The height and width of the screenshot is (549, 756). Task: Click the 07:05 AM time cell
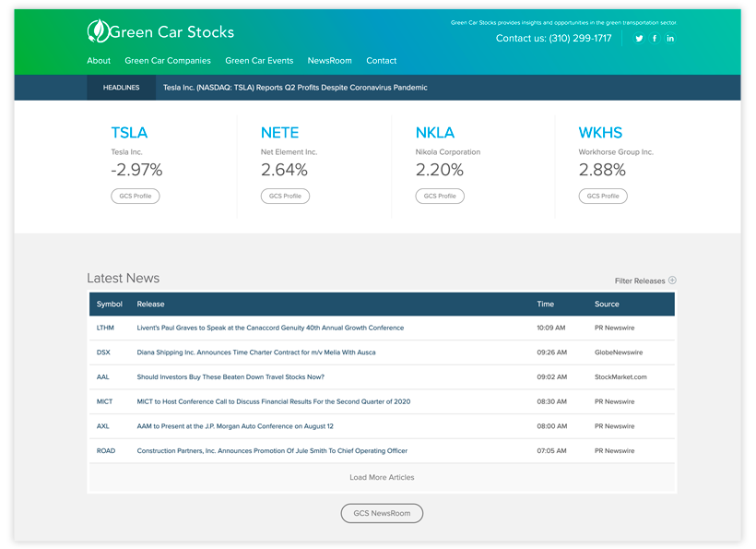(551, 450)
